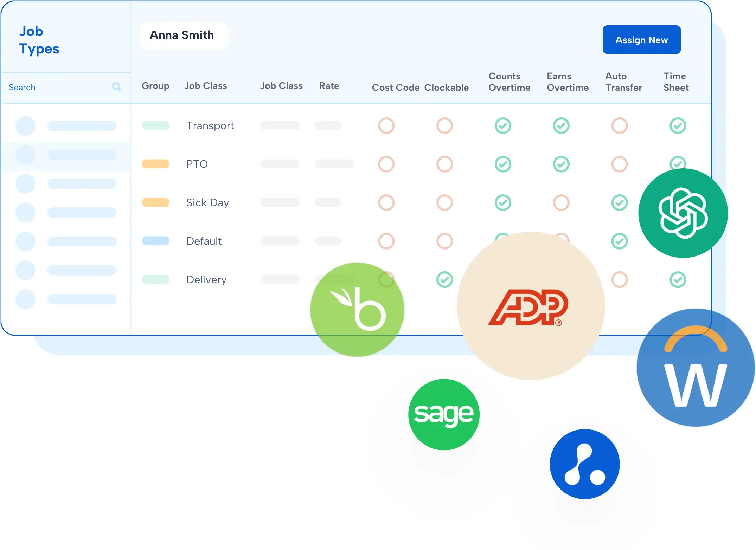
Task: Toggle Transport Clockable circle
Action: click(x=444, y=126)
